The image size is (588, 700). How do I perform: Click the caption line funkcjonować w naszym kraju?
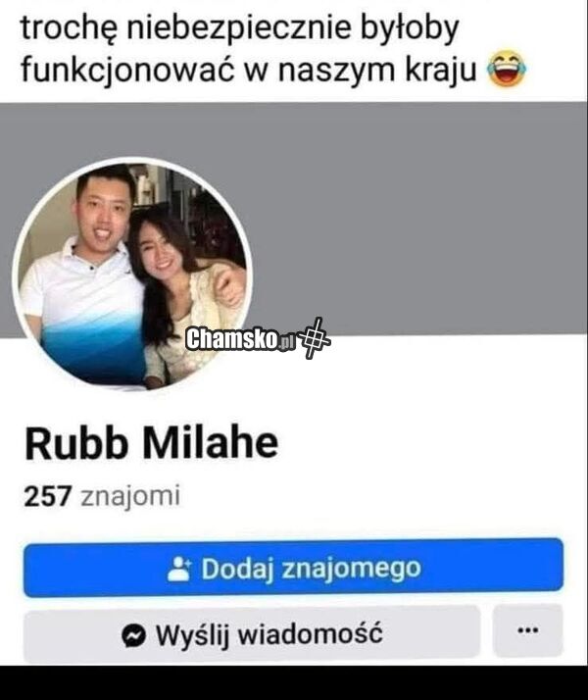(249, 70)
